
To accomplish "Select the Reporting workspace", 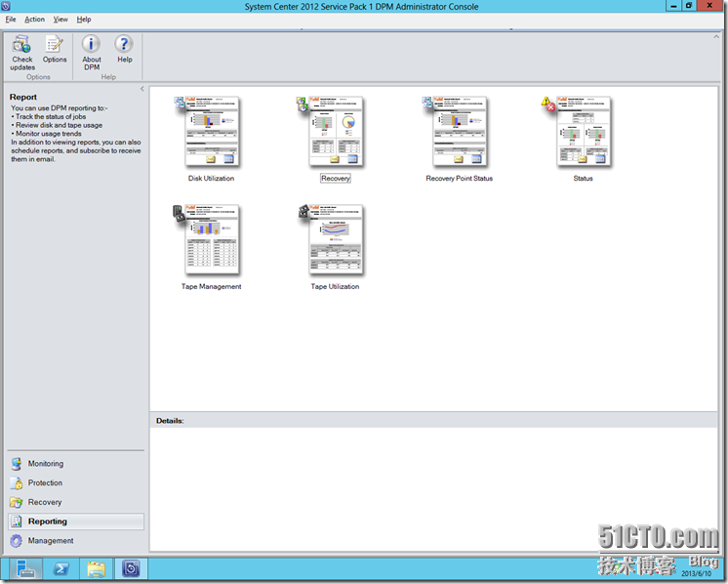I will pyautogui.click(x=76, y=521).
